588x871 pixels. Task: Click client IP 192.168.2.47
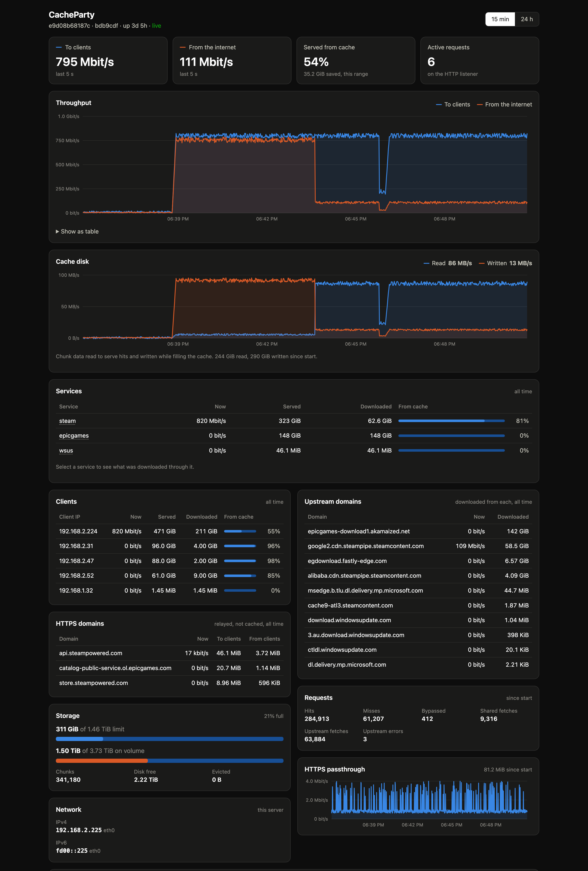pos(76,561)
